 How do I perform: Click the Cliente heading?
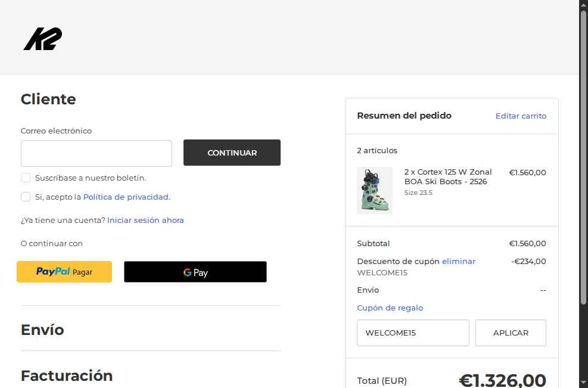coord(48,99)
